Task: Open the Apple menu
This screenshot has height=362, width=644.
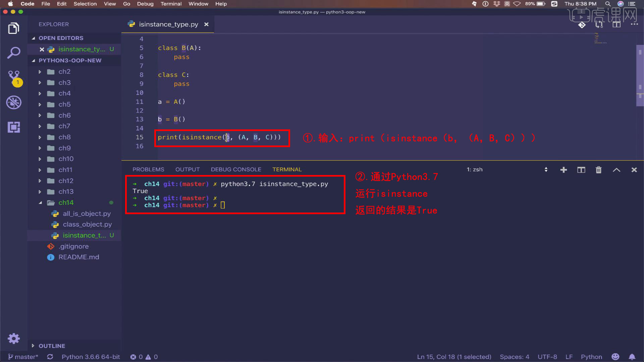Action: coord(10,4)
